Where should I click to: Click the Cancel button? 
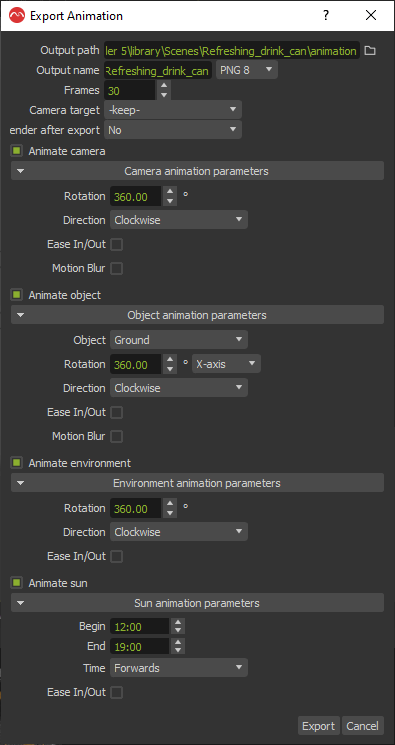(363, 726)
